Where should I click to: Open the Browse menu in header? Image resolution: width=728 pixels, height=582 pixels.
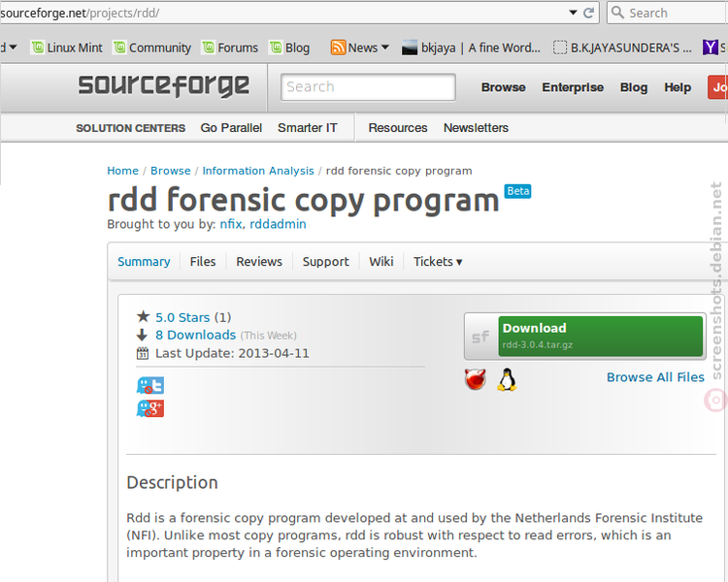[503, 87]
